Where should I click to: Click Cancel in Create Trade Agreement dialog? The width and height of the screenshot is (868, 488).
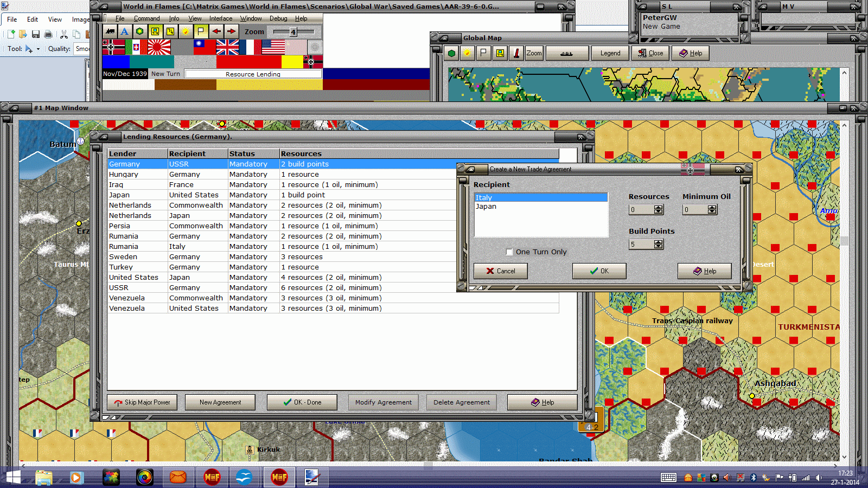501,271
